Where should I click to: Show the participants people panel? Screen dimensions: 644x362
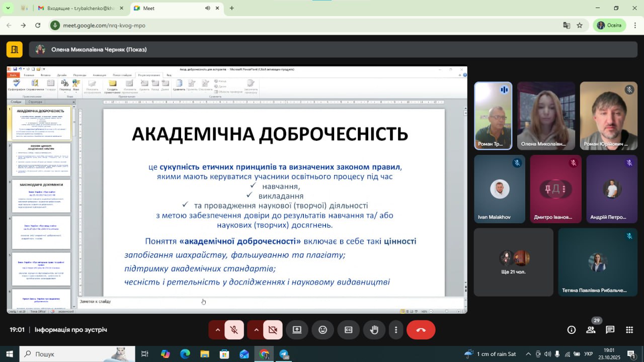[x=591, y=330]
